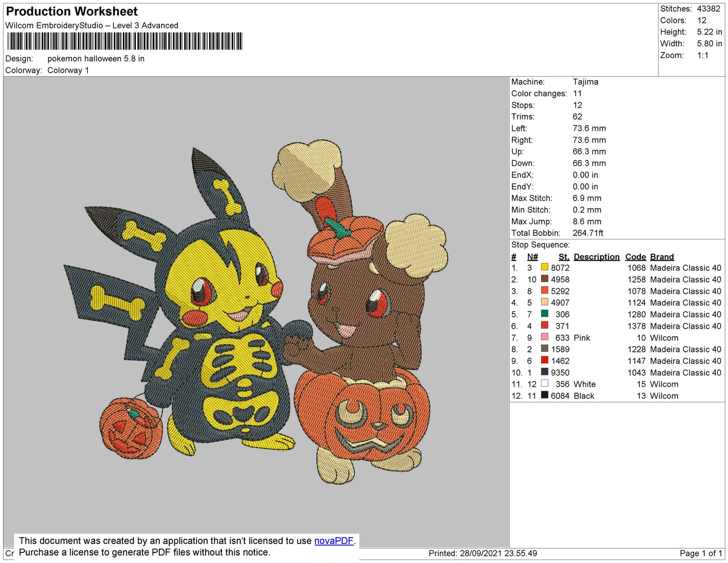Image resolution: width=728 pixels, height=563 pixels.
Task: Click Max Stitch value 6.9 mm
Action: (x=587, y=198)
